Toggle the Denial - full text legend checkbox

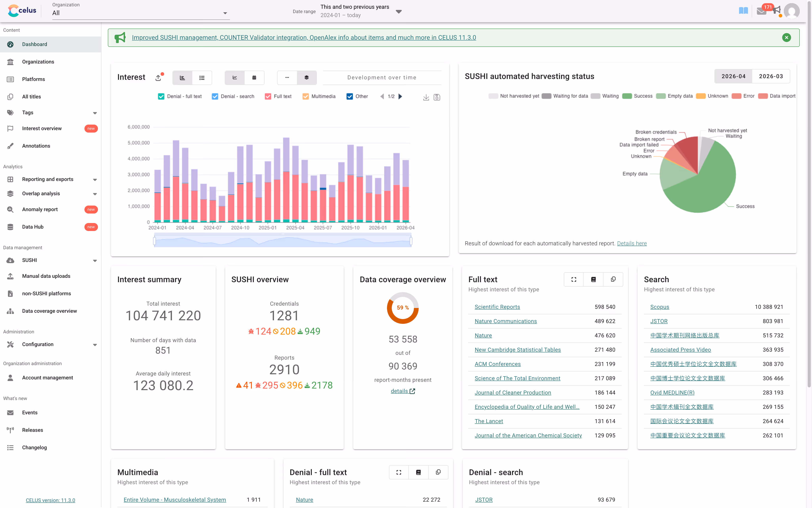(x=161, y=96)
